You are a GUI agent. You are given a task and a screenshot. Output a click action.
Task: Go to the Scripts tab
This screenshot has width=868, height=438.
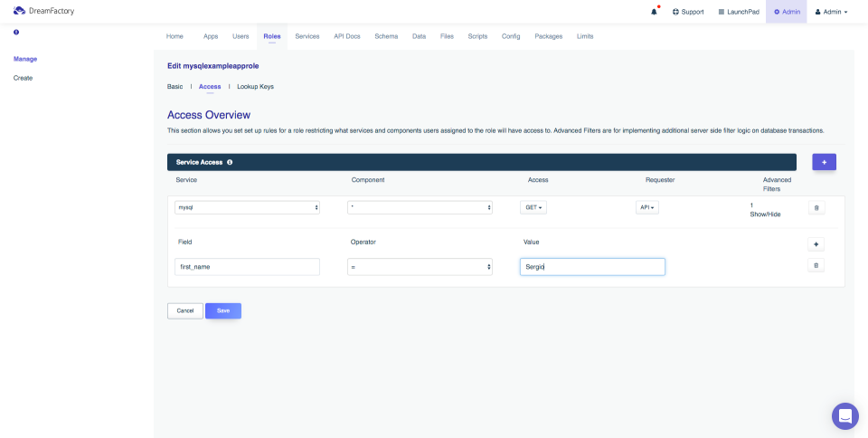[477, 36]
